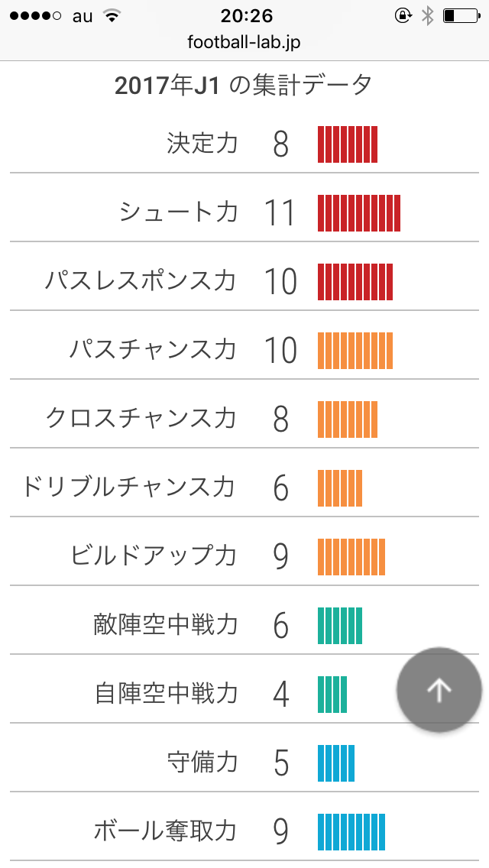Select the 決定力 row label
The height and width of the screenshot is (868, 489).
pos(202,143)
